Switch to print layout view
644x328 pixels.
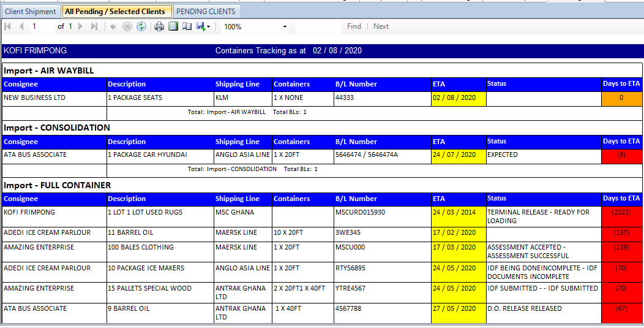(173, 26)
